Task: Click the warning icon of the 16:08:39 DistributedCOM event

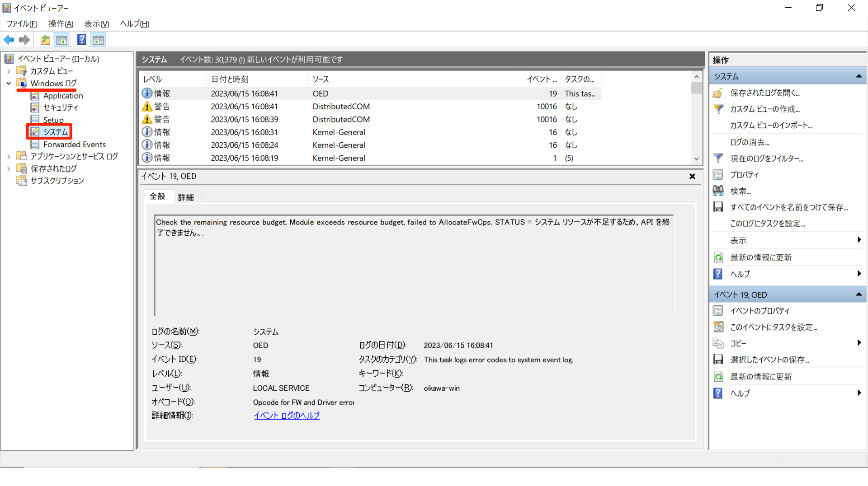Action: [x=147, y=119]
